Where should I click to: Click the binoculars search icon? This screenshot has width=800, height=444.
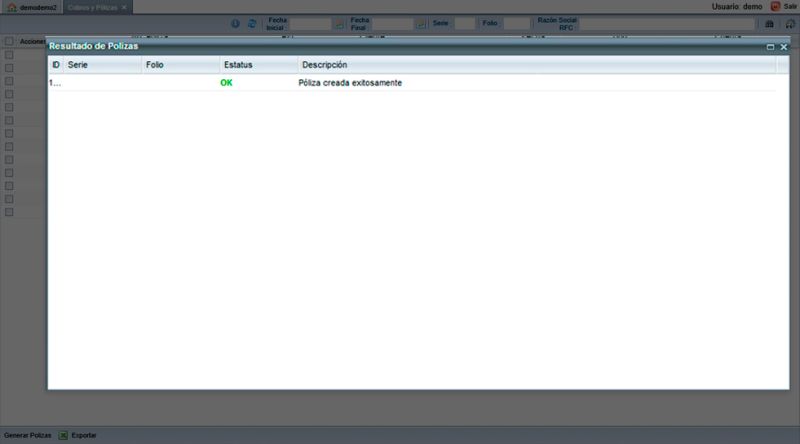(x=769, y=24)
